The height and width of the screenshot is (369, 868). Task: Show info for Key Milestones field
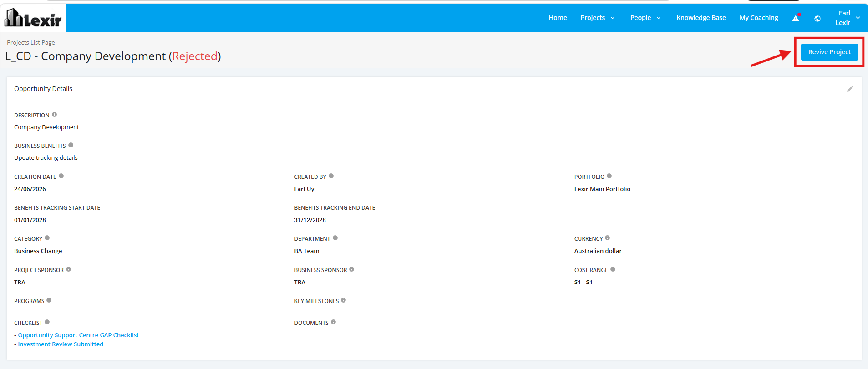tap(343, 300)
